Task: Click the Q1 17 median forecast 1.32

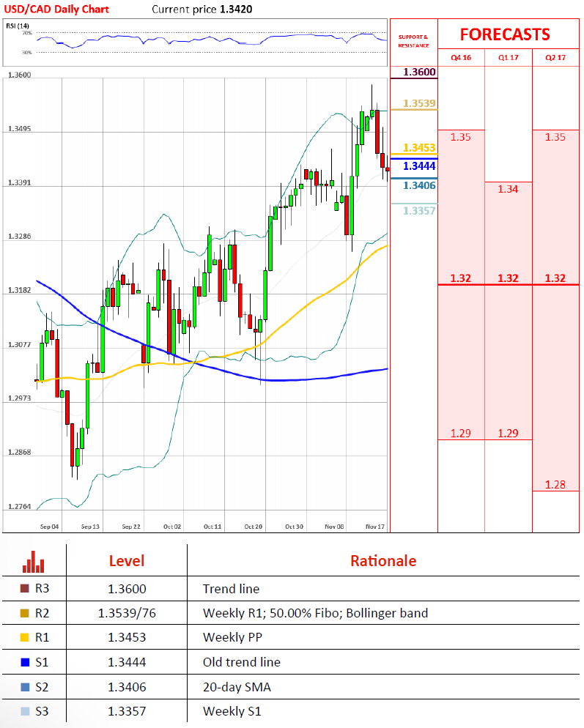Action: pos(508,278)
